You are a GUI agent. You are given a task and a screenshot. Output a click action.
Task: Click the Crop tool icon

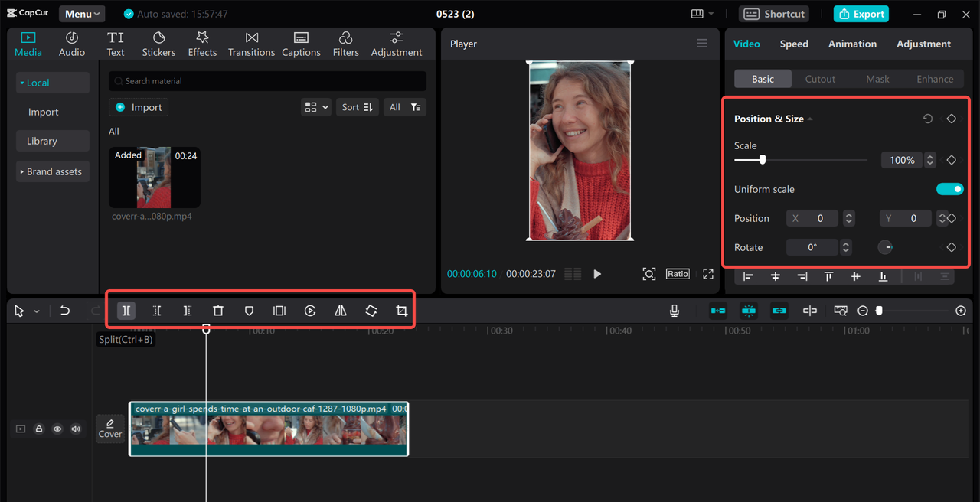401,311
